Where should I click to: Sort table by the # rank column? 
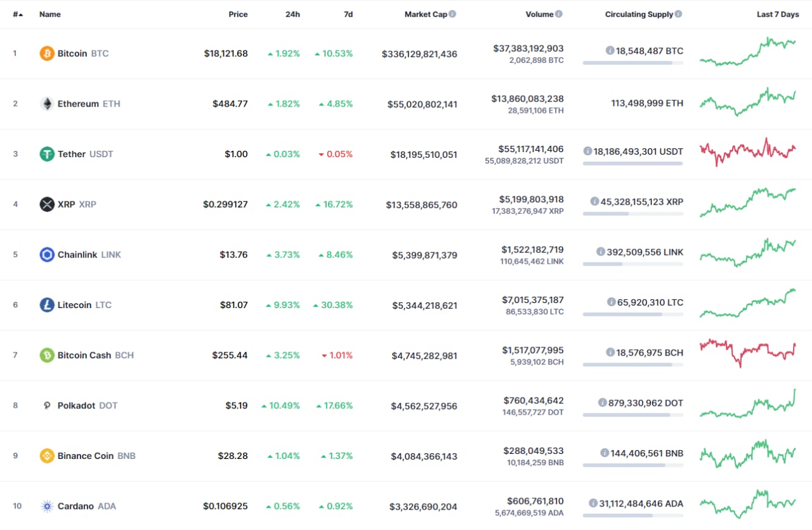[17, 14]
